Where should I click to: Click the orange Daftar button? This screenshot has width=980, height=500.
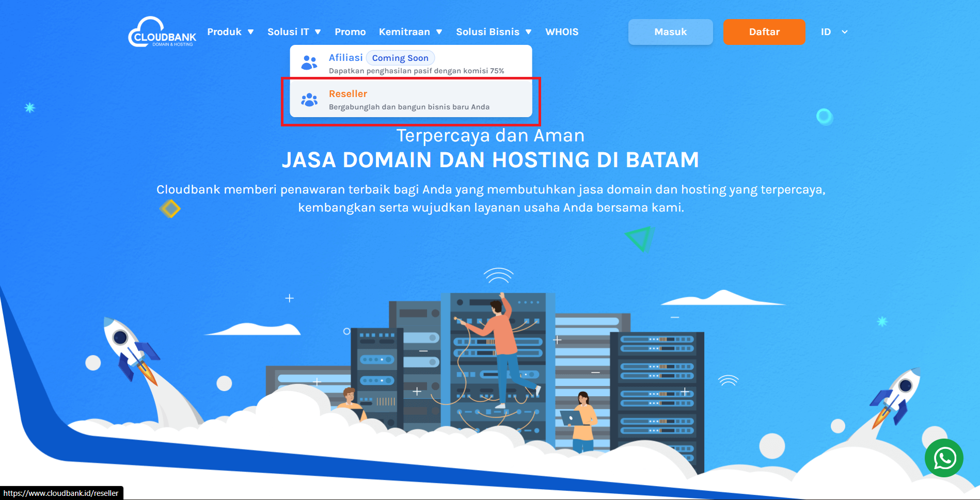pyautogui.click(x=764, y=32)
